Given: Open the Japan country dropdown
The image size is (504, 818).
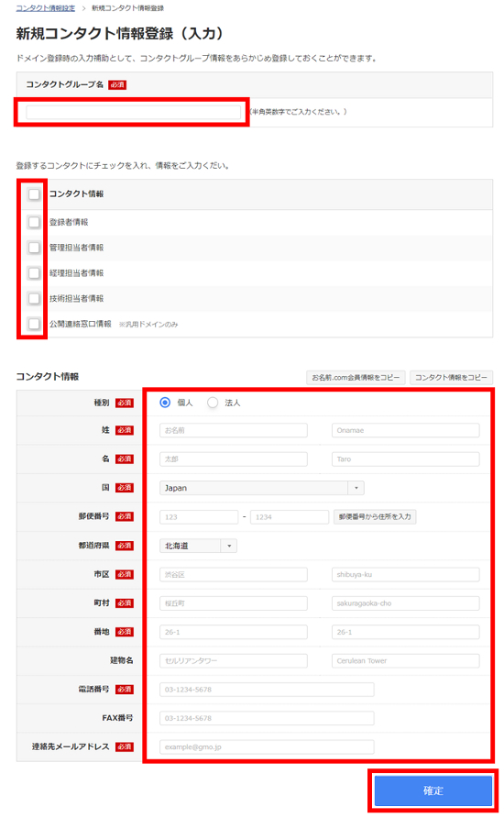Looking at the screenshot, I should [262, 488].
